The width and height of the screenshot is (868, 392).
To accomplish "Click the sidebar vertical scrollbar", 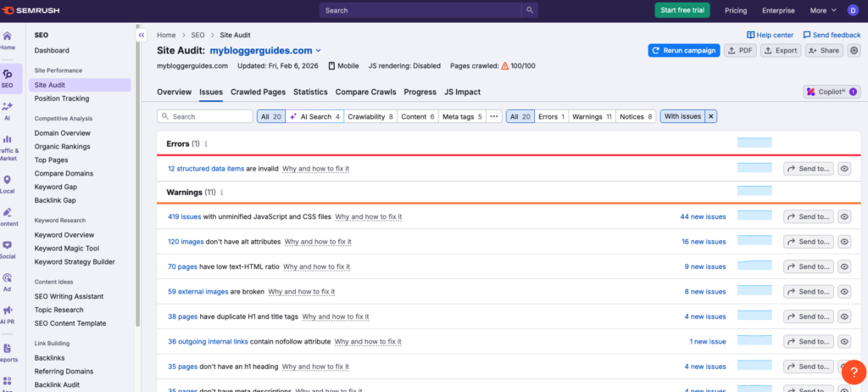I will click(137, 175).
